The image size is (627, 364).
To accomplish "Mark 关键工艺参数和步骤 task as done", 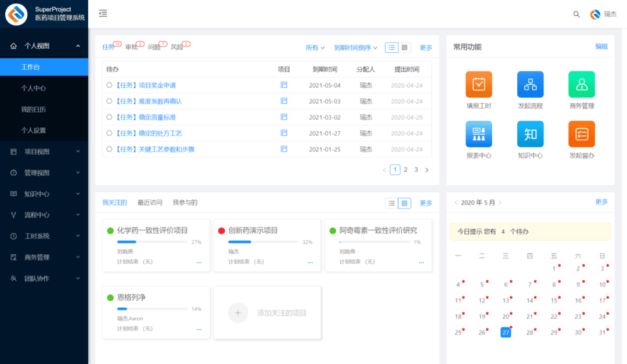I will pyautogui.click(x=109, y=149).
